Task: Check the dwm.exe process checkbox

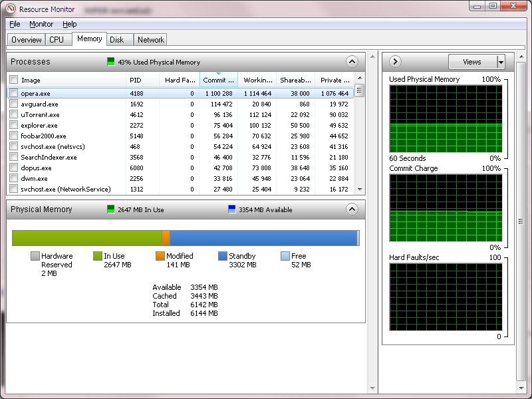Action: [x=13, y=178]
